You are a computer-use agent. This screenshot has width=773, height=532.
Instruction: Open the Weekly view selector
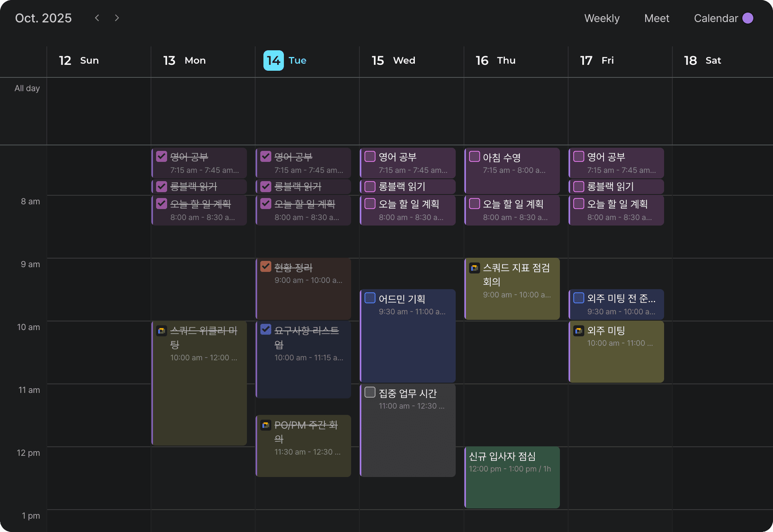(602, 18)
